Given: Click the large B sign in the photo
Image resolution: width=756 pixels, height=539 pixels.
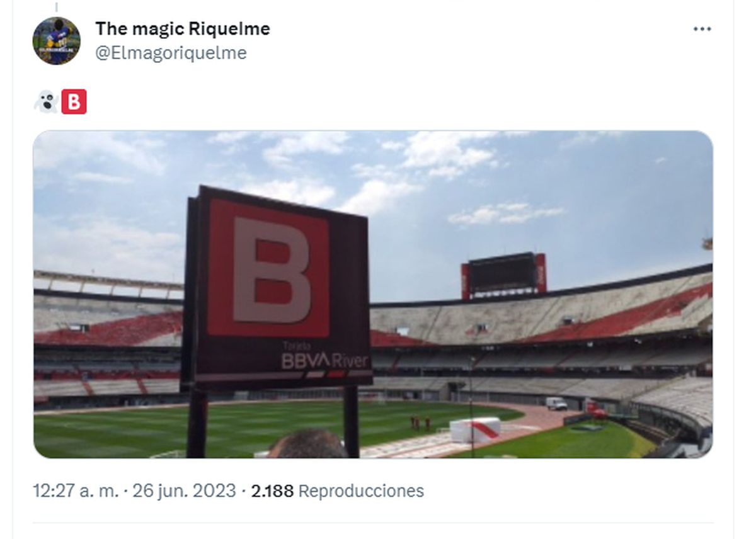Looking at the screenshot, I should point(270,269).
